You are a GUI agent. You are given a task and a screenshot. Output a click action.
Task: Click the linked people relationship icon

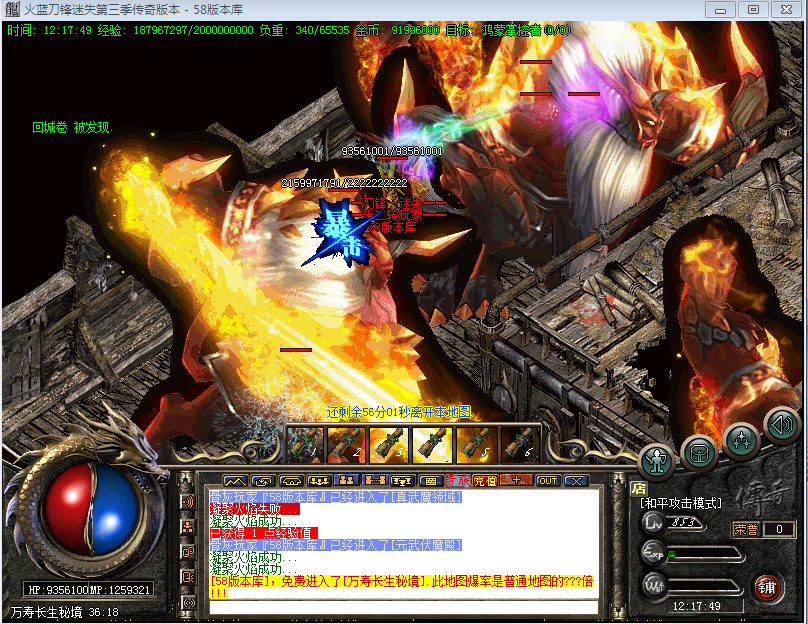pos(375,481)
